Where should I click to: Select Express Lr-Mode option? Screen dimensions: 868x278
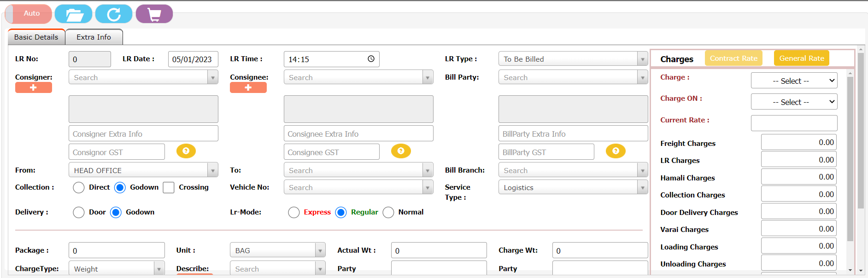coord(294,212)
